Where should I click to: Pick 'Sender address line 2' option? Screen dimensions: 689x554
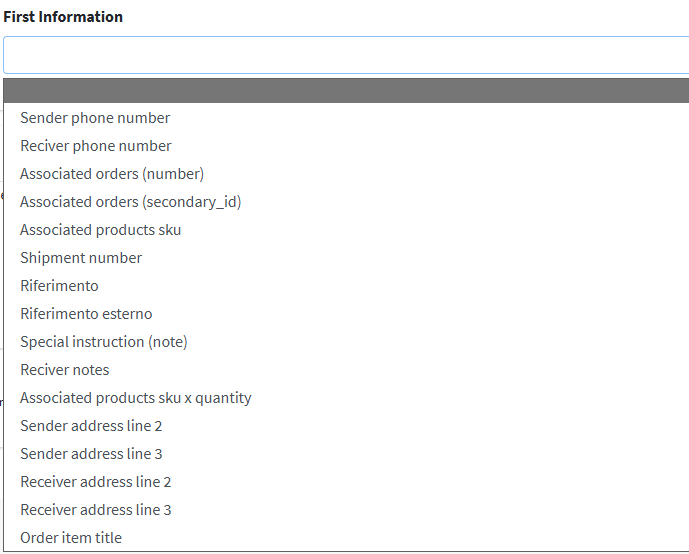click(92, 426)
